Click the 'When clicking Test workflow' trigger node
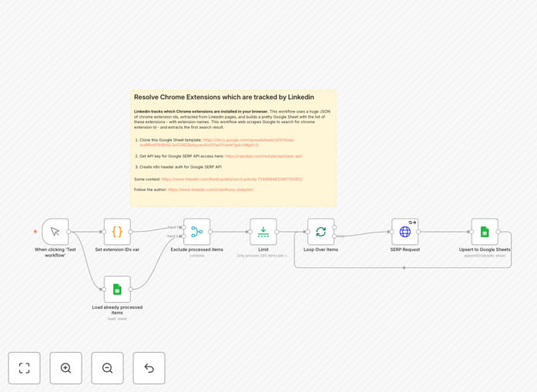 [55, 232]
